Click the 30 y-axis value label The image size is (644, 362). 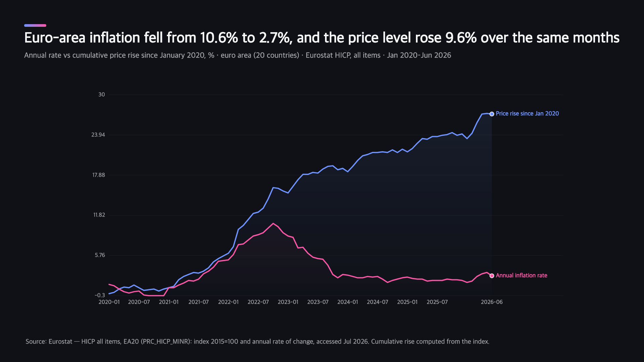tap(102, 95)
